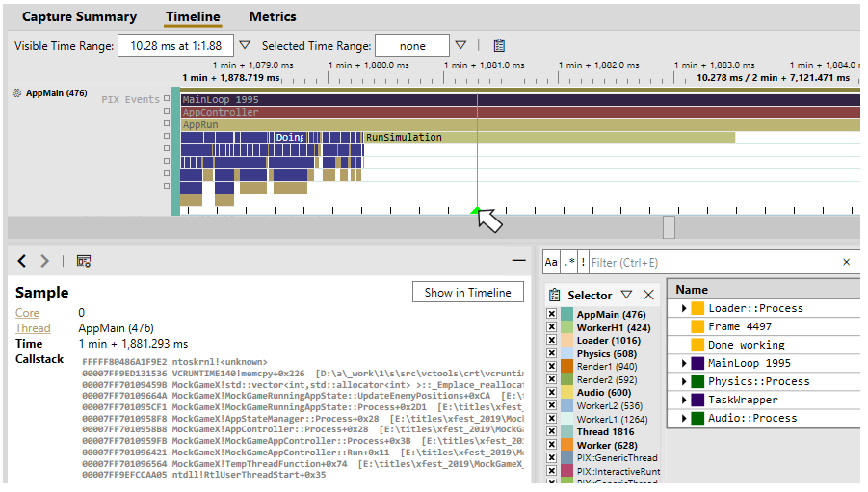Open the Metrics tab
868x492 pixels.
click(x=273, y=17)
